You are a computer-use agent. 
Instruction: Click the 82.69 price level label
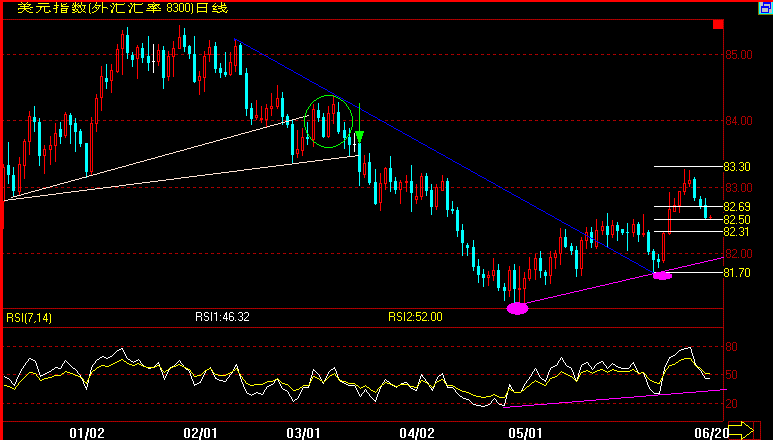point(737,206)
